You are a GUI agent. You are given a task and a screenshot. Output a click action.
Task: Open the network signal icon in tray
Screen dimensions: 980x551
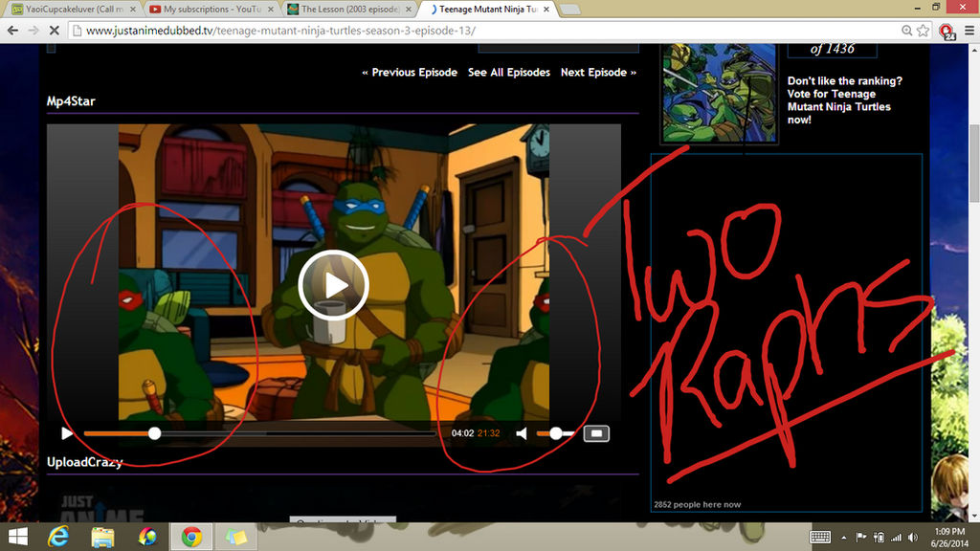(x=896, y=538)
